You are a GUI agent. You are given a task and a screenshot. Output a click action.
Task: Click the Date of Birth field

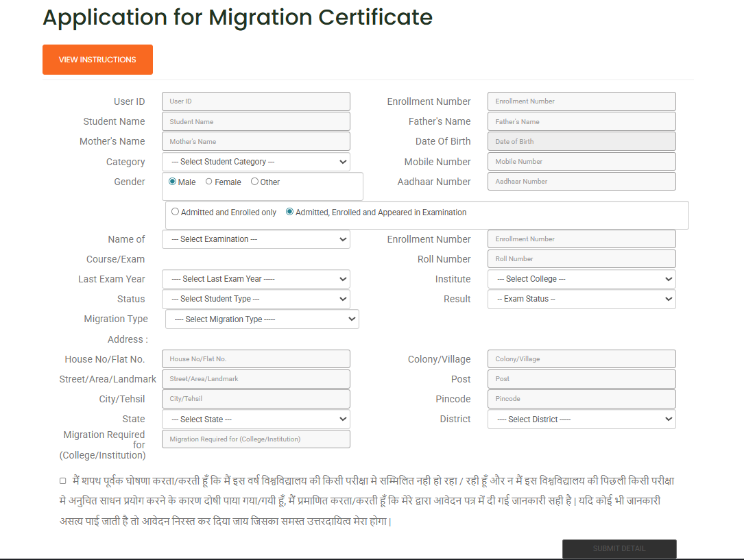pyautogui.click(x=581, y=141)
